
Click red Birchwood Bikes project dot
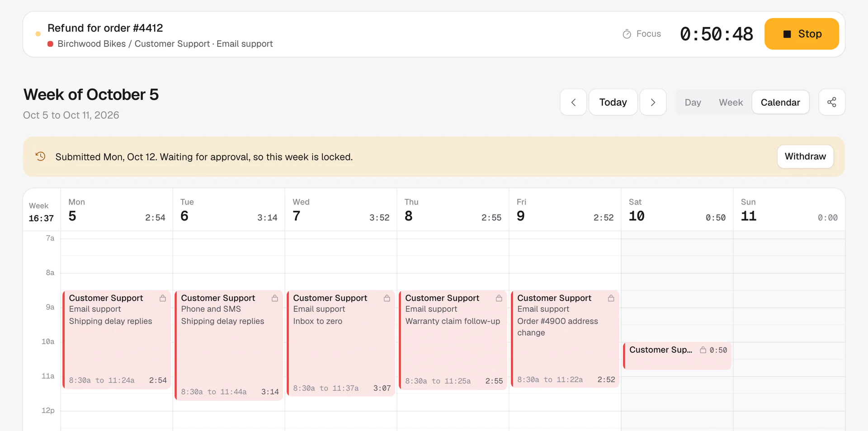click(x=51, y=44)
